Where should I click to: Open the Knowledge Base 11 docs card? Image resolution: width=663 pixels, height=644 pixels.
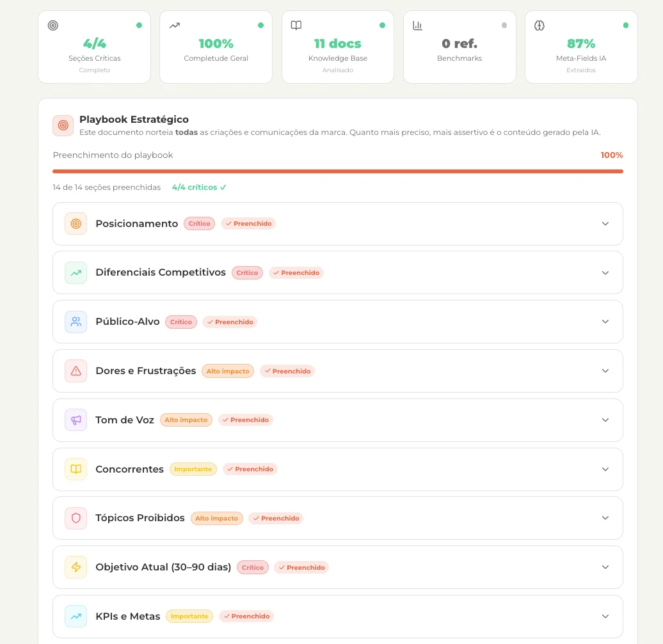coord(338,47)
